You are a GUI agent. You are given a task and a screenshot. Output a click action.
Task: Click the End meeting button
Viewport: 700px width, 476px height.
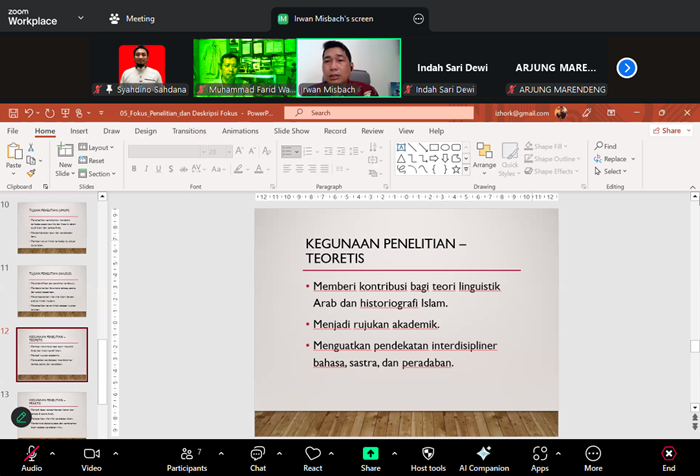(x=668, y=459)
